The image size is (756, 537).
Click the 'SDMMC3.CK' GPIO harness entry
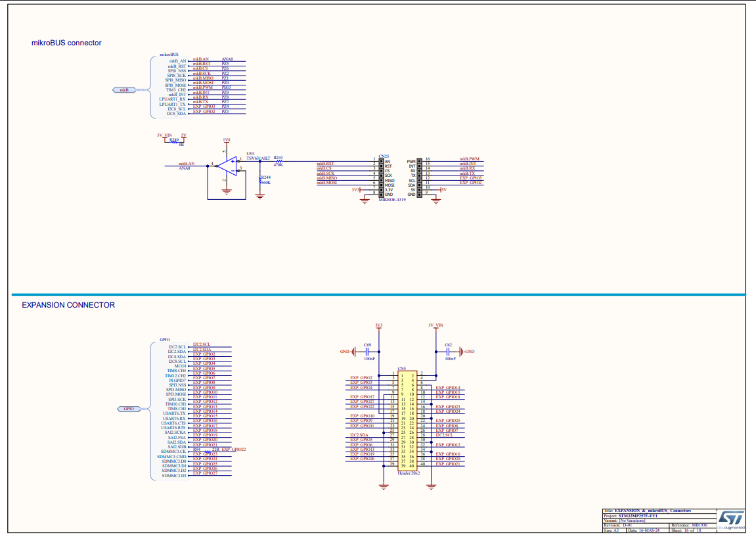(173, 452)
